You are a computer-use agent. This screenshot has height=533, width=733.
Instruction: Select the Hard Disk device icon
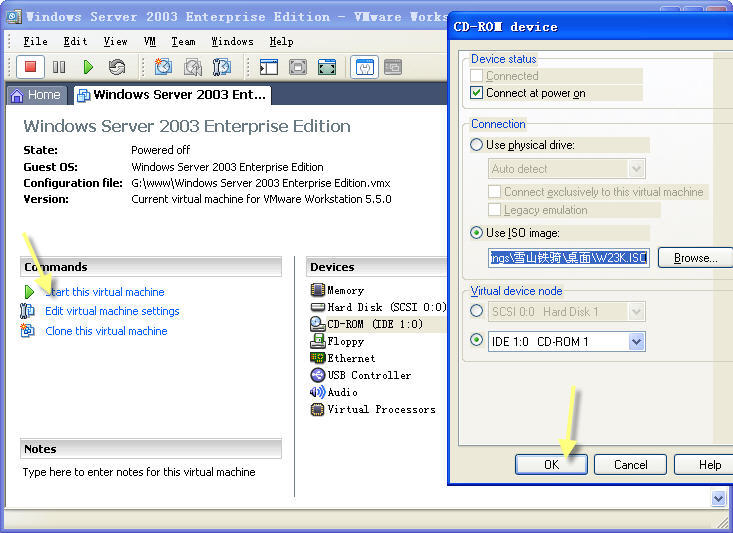(317, 307)
